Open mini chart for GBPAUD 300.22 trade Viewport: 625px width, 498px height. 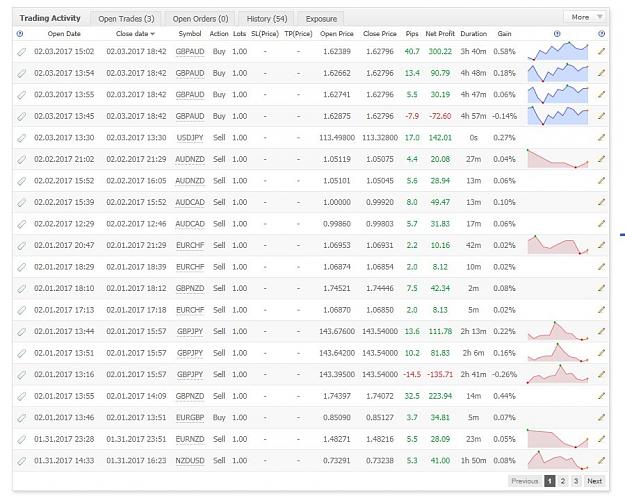558,51
